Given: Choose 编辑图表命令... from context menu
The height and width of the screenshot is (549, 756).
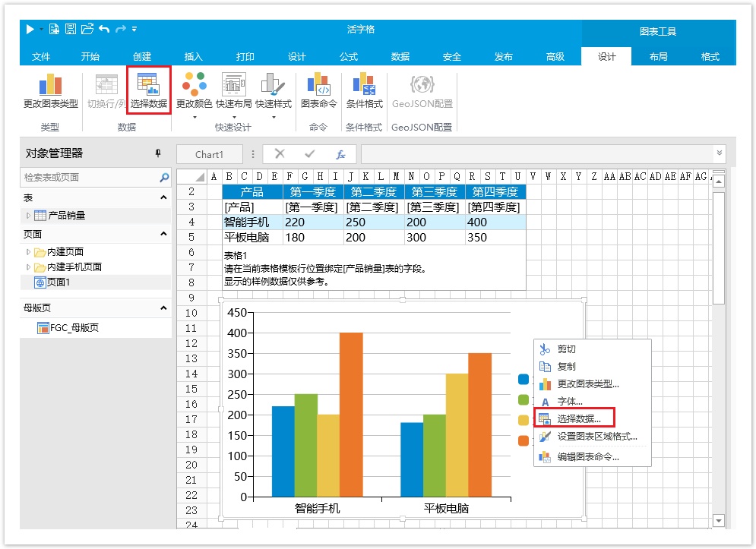Looking at the screenshot, I should coord(588,457).
